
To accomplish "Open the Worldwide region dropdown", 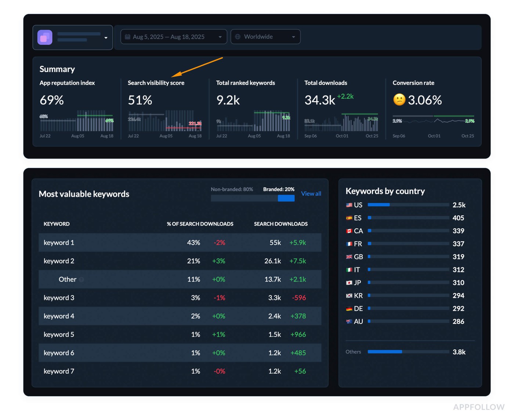I will (x=293, y=37).
